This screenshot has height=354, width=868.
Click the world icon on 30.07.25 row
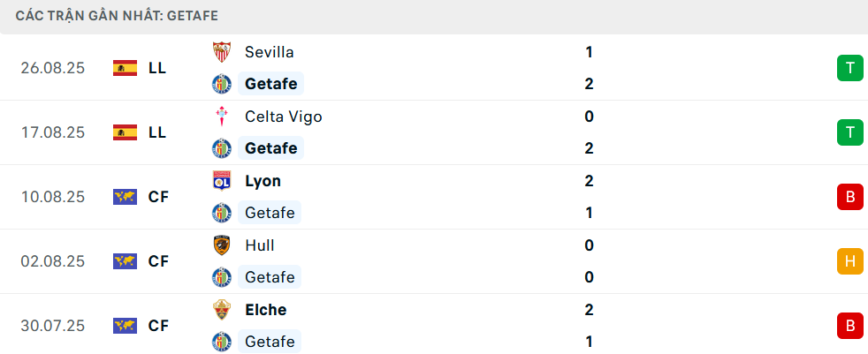[125, 326]
